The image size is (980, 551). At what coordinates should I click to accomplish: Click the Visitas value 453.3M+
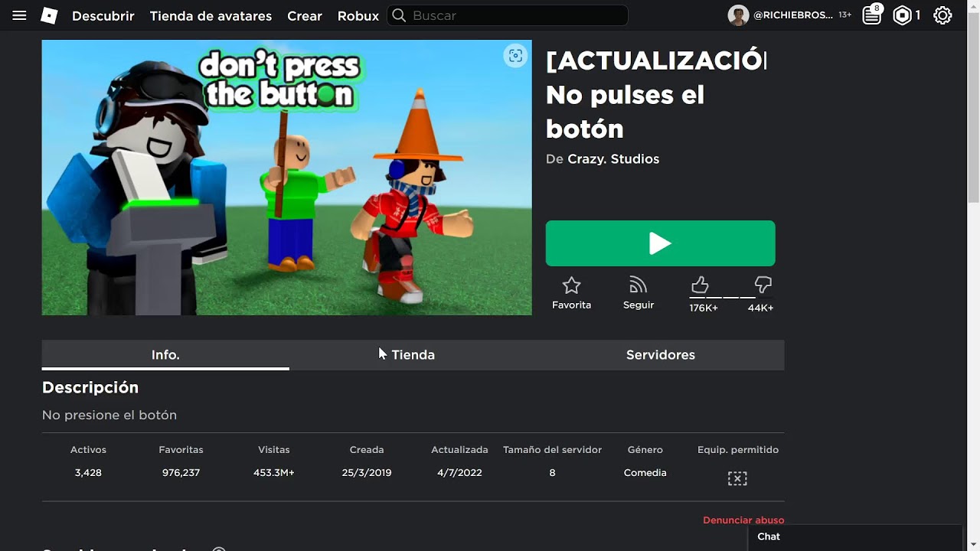click(274, 473)
